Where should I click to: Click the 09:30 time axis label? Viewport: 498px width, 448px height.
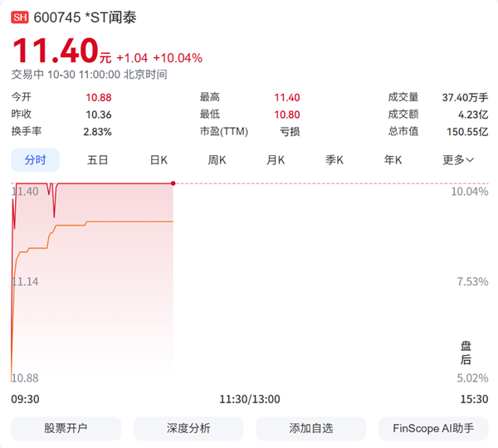pyautogui.click(x=25, y=399)
